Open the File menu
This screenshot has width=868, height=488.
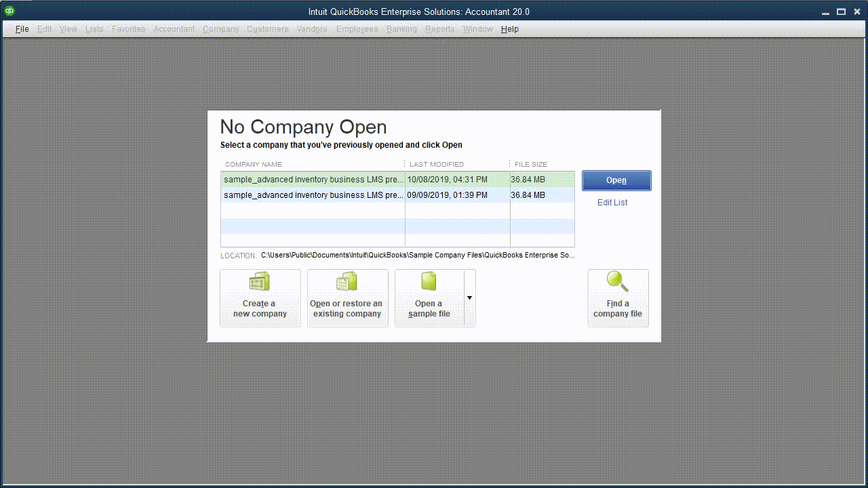pos(22,29)
